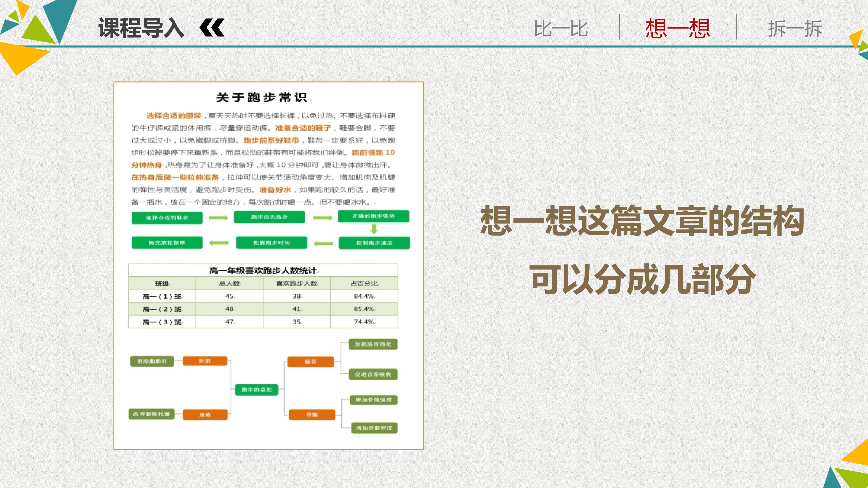Click the 喜欢跑步人数 column header

[x=297, y=284]
